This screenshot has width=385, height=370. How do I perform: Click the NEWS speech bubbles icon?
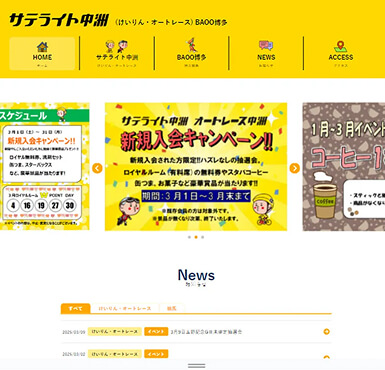[266, 46]
